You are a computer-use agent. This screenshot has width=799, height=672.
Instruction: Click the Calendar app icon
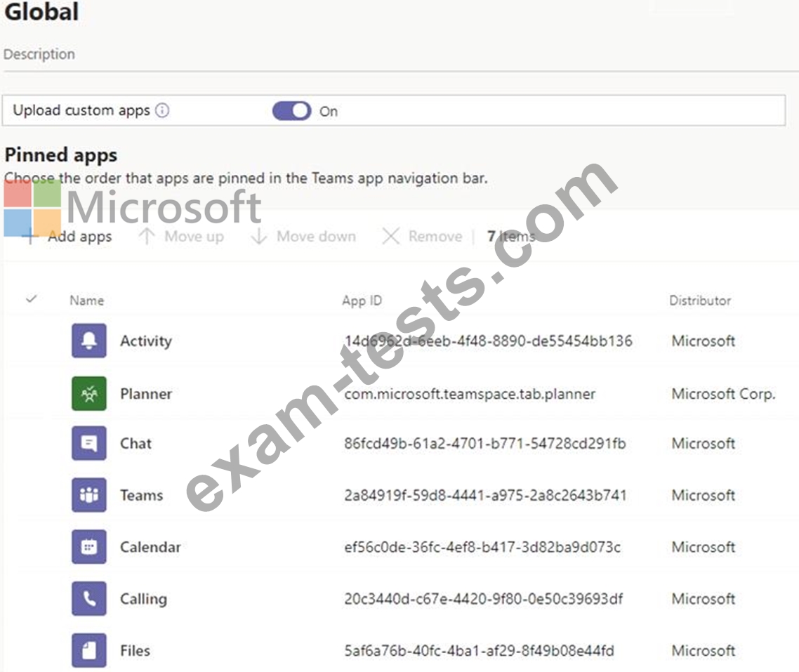(89, 547)
